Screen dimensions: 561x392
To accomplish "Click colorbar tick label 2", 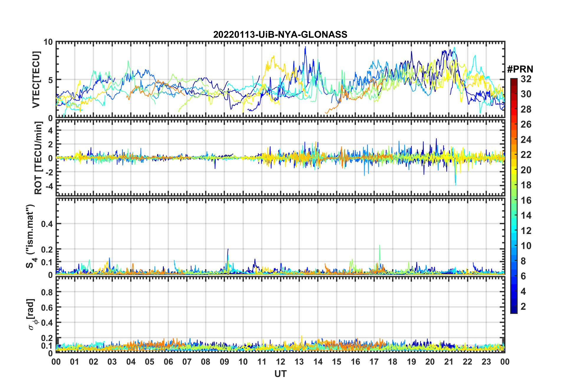I will tap(523, 307).
